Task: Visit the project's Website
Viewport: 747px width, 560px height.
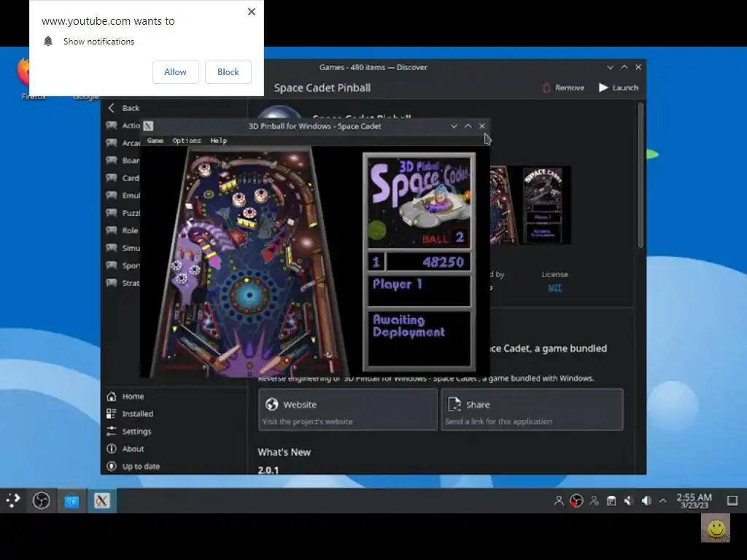Action: click(x=348, y=410)
